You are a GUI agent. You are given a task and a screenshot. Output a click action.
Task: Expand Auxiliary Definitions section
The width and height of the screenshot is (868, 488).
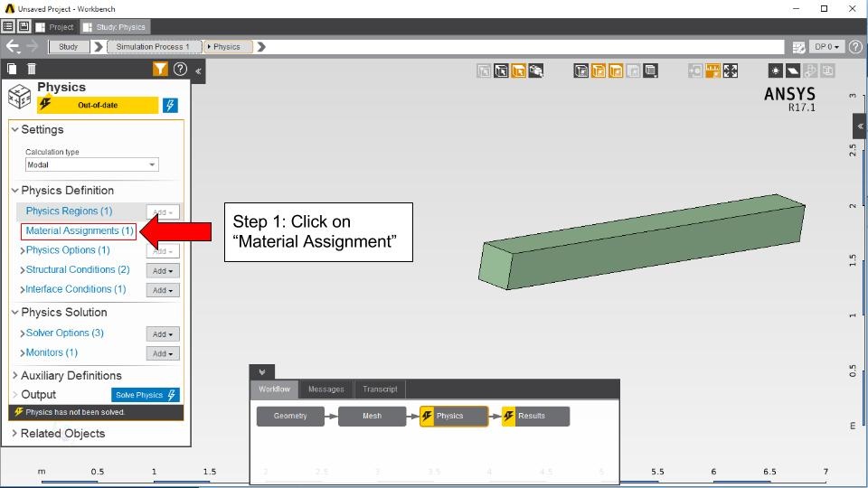(x=15, y=375)
